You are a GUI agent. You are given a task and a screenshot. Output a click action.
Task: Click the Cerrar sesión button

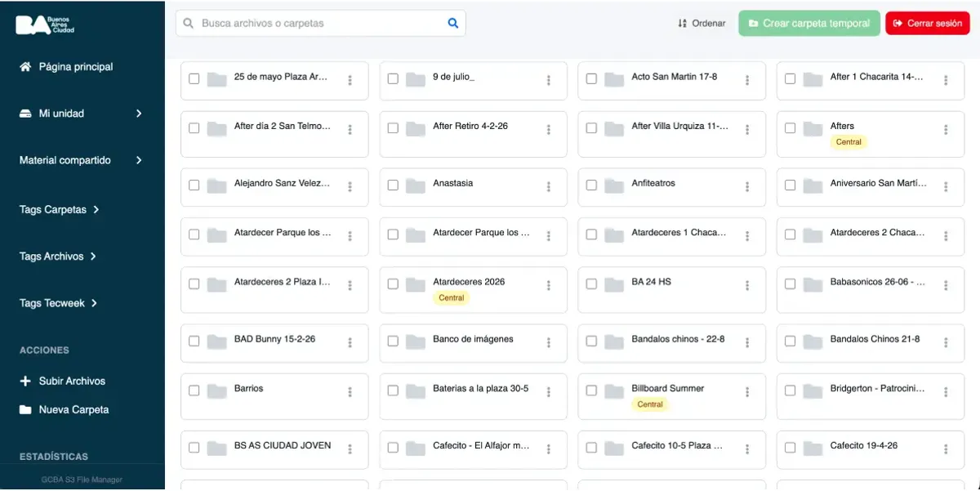pyautogui.click(x=928, y=24)
